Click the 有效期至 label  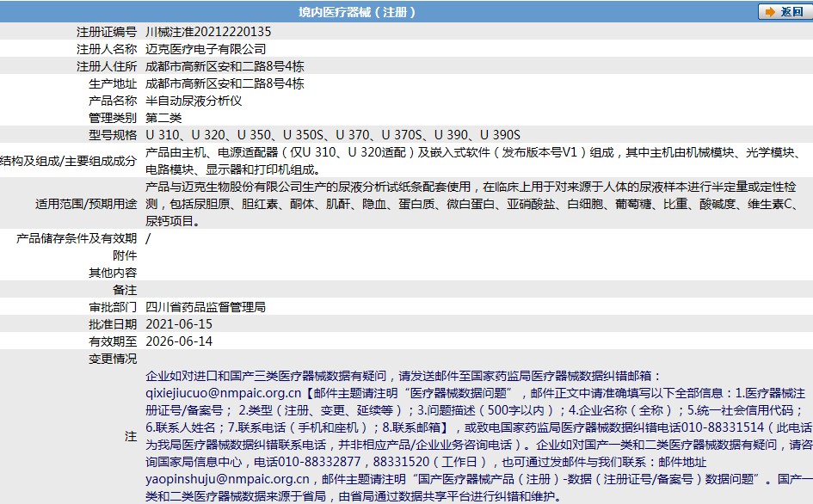(113, 341)
